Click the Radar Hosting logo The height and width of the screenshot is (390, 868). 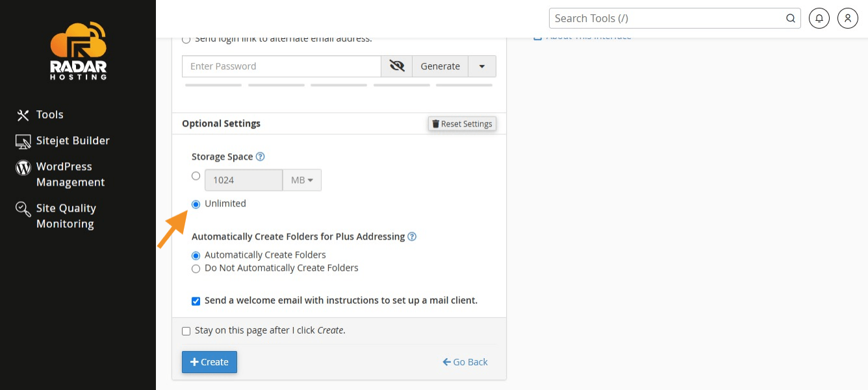click(78, 51)
